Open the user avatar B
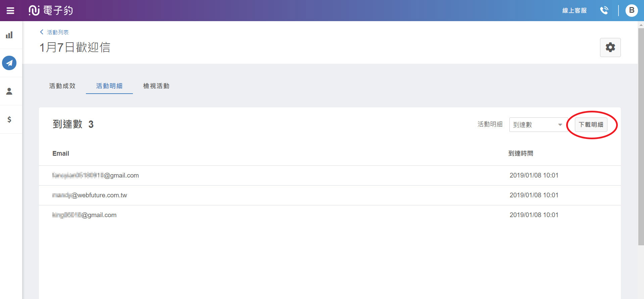 [632, 10]
